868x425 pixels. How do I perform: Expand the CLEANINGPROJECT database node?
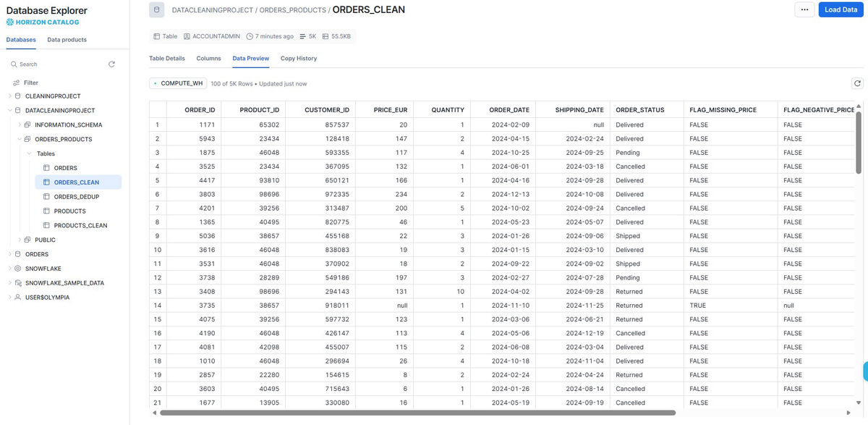[x=10, y=96]
